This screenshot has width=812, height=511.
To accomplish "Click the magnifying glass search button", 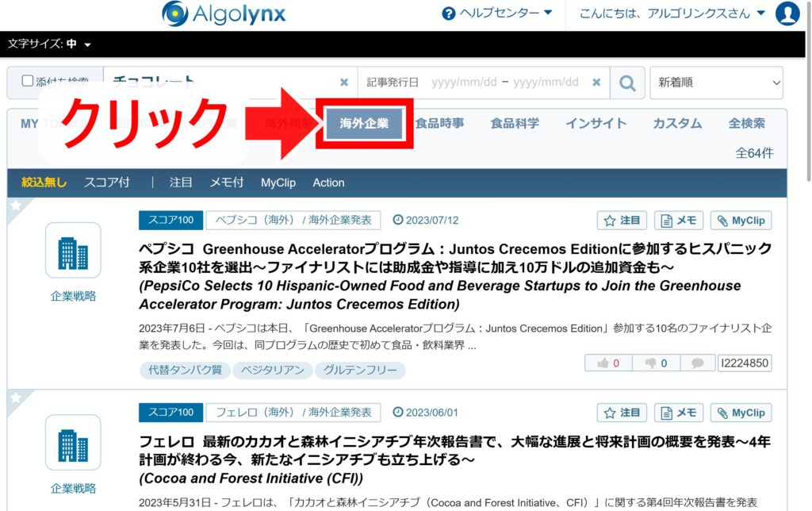I will (x=627, y=83).
